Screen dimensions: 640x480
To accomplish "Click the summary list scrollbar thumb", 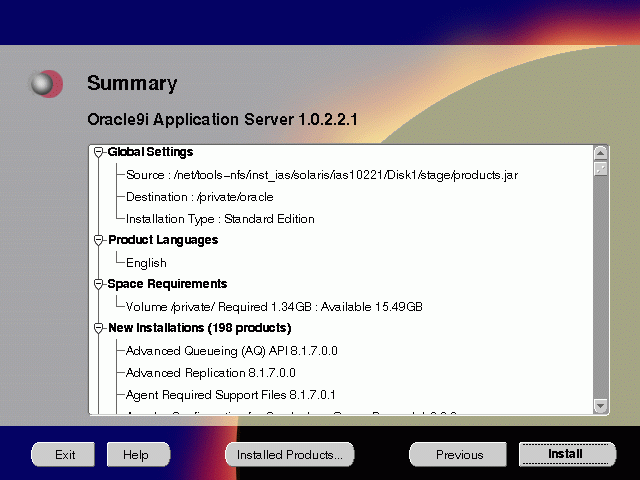I will point(600,169).
